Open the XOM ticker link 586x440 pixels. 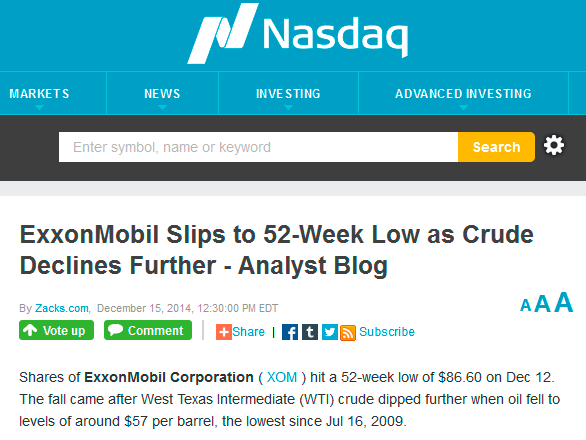282,377
